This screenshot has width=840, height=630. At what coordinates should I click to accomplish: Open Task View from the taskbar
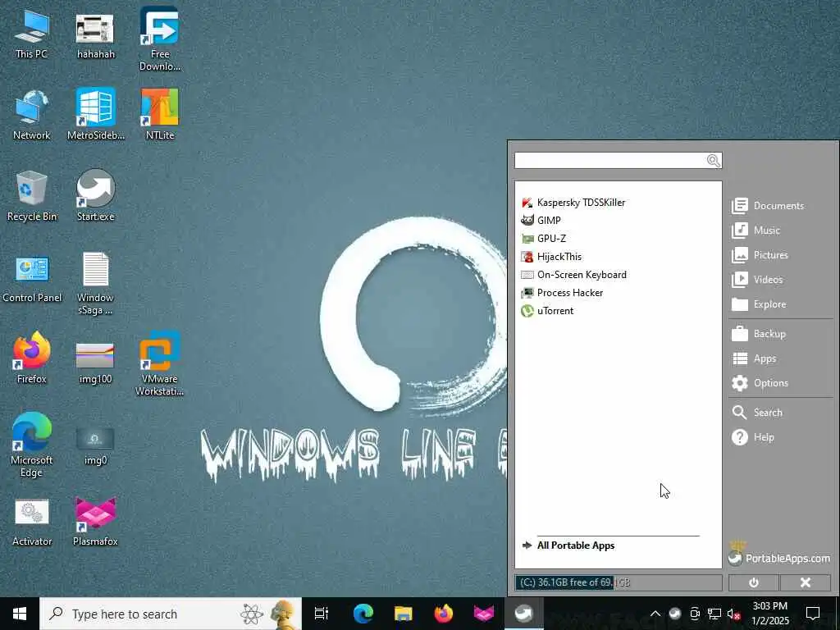322,614
